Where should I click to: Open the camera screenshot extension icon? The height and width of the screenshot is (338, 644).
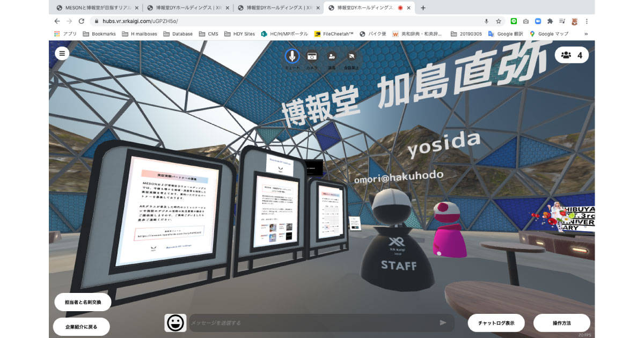(x=526, y=21)
